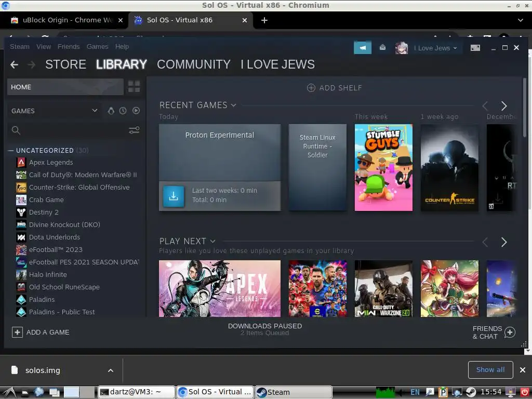The width and height of the screenshot is (532, 399).
Task: Expand the downloads bar chevron for solos.img
Action: click(x=111, y=370)
